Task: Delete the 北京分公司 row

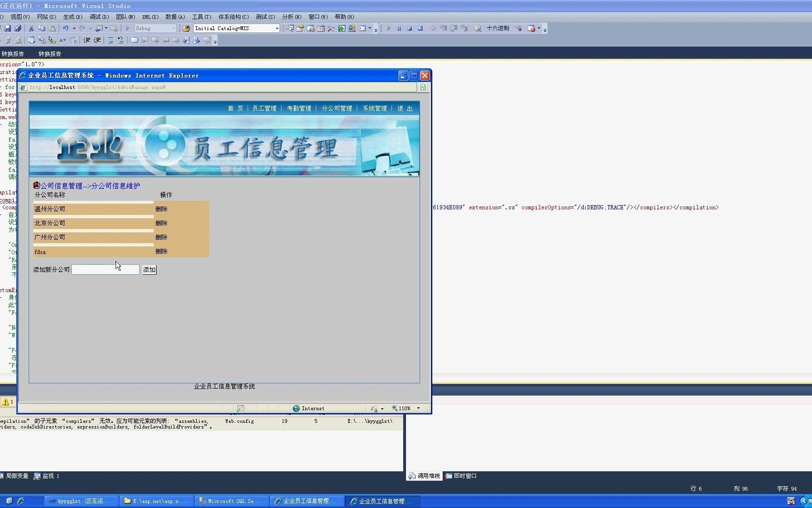Action: pos(161,223)
